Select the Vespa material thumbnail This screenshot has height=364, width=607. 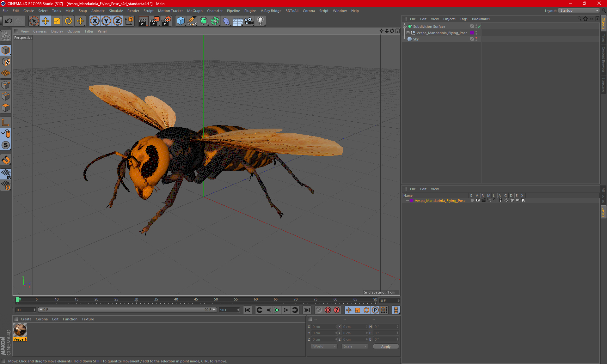tap(20, 331)
